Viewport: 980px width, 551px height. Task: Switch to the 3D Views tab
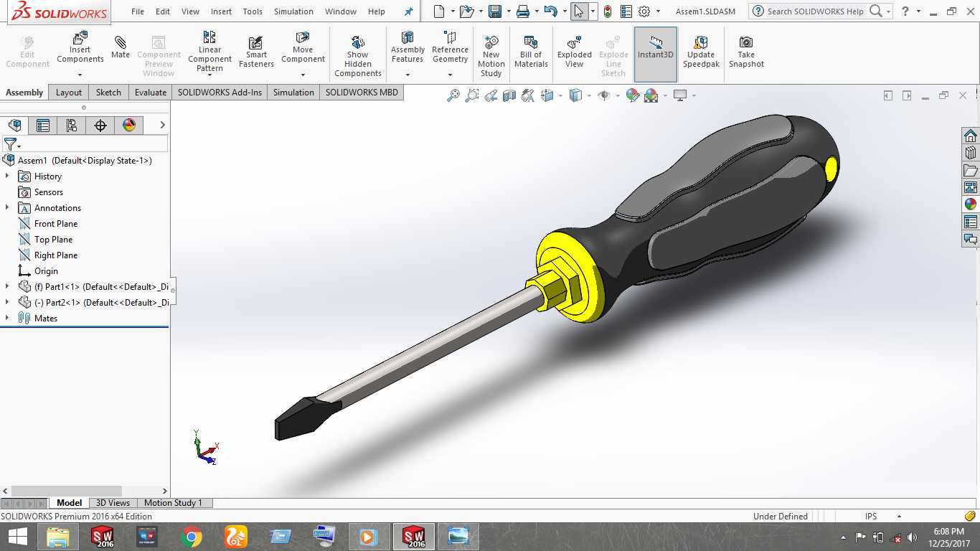113,503
